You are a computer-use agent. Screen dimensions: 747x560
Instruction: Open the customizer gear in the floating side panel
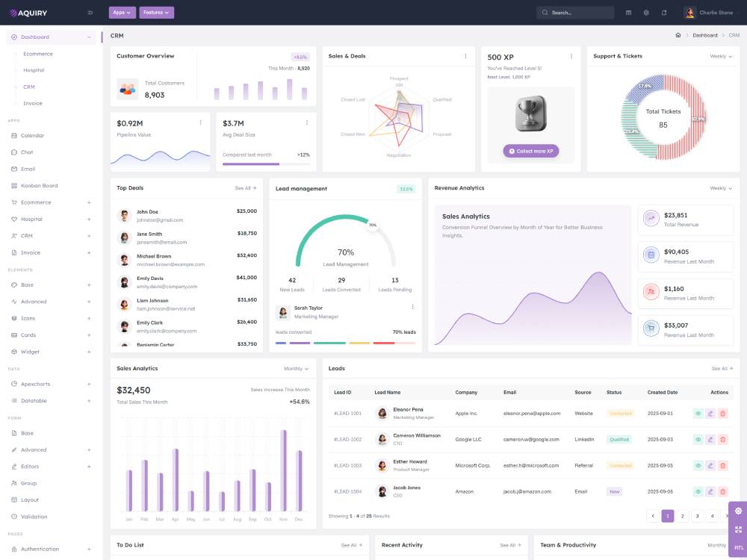point(738,511)
